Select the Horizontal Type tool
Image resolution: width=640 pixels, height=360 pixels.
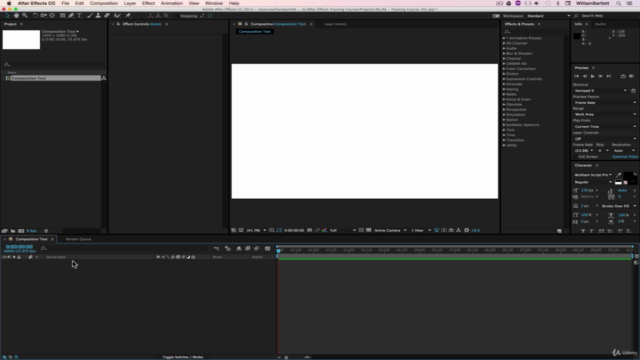(x=80, y=16)
